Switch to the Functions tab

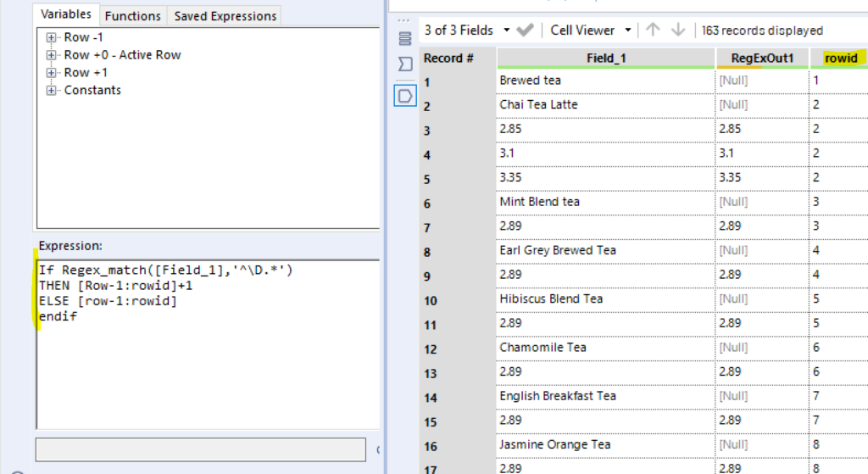click(x=132, y=15)
